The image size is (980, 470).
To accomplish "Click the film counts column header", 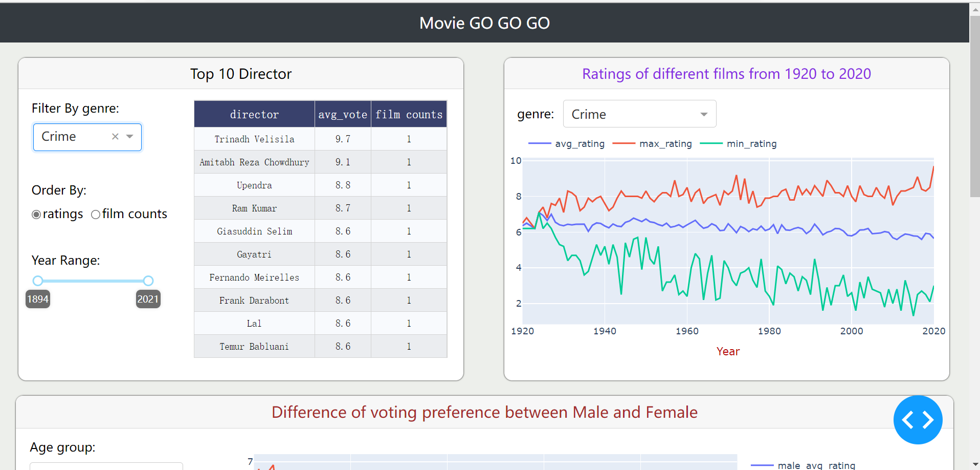I will tap(408, 114).
